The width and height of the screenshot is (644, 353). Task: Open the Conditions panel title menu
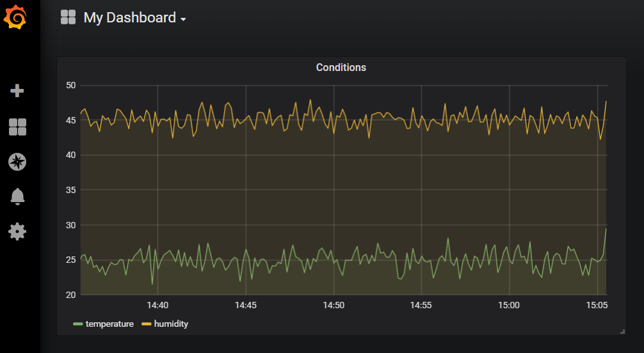341,67
